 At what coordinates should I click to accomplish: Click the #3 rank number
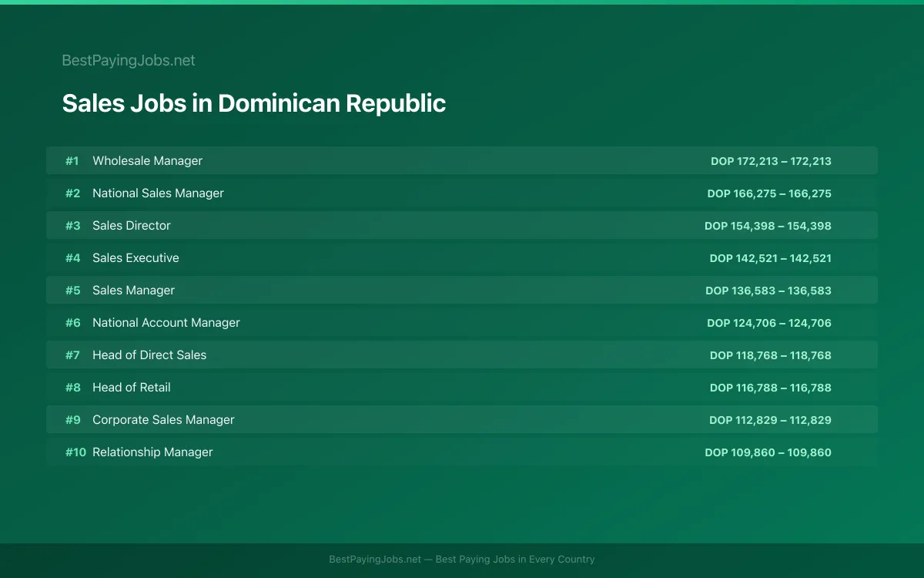click(72, 226)
